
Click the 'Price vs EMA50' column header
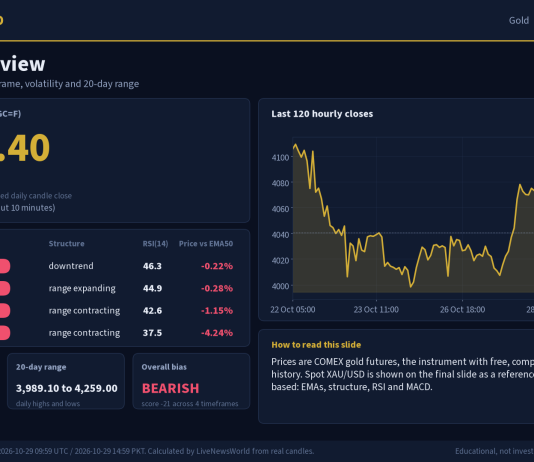[206, 244]
